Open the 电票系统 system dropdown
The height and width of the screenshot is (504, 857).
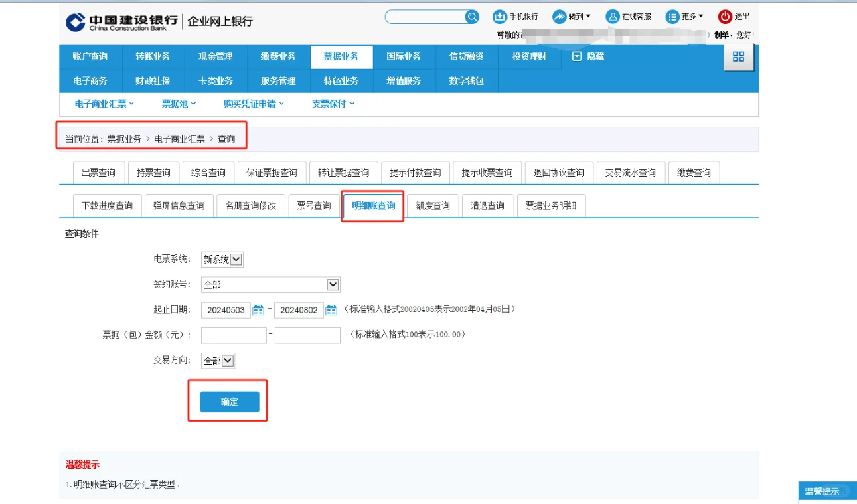pos(237,259)
